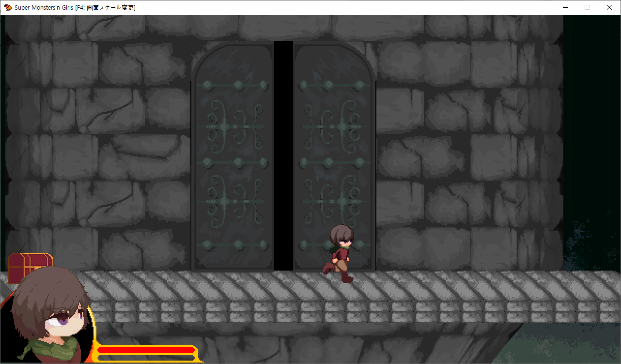Click the dark gap between the doors
Screen dimensions: 621x364
[283, 156]
